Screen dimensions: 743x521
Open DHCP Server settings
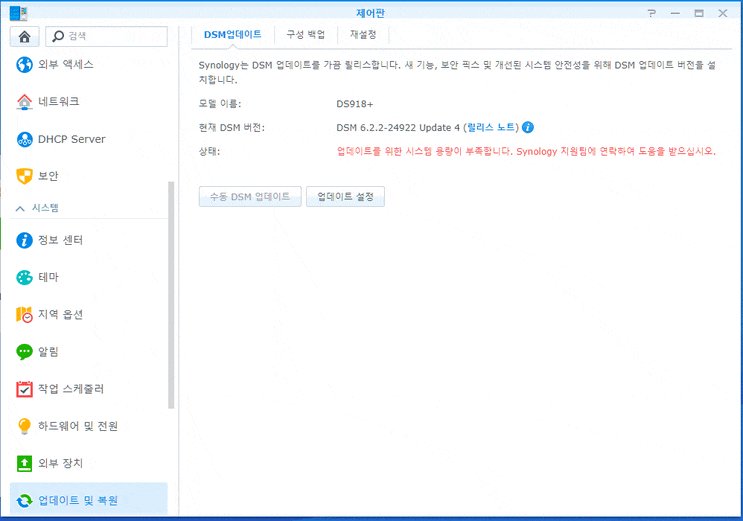point(89,139)
